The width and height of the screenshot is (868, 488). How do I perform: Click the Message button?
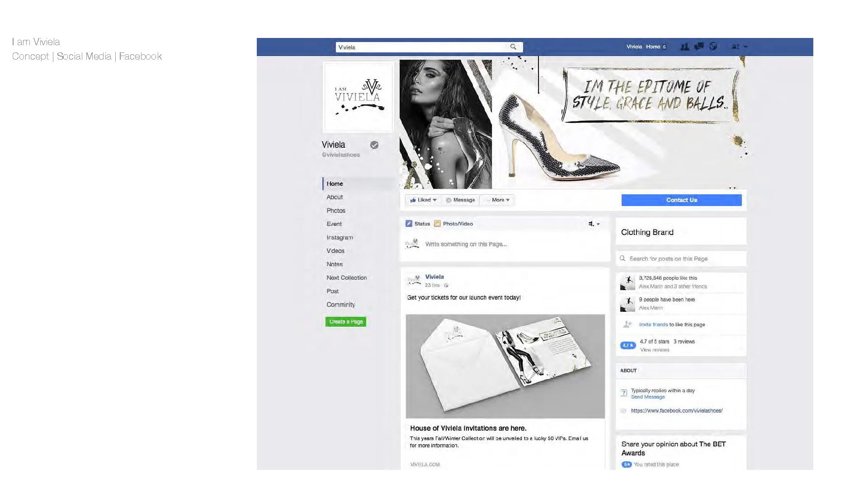click(460, 200)
